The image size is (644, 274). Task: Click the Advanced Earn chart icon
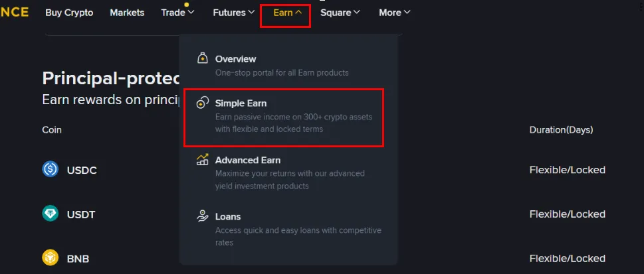pos(203,160)
